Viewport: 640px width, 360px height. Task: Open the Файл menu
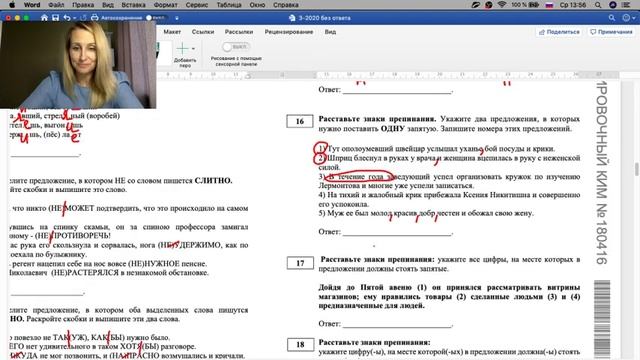tap(56, 5)
